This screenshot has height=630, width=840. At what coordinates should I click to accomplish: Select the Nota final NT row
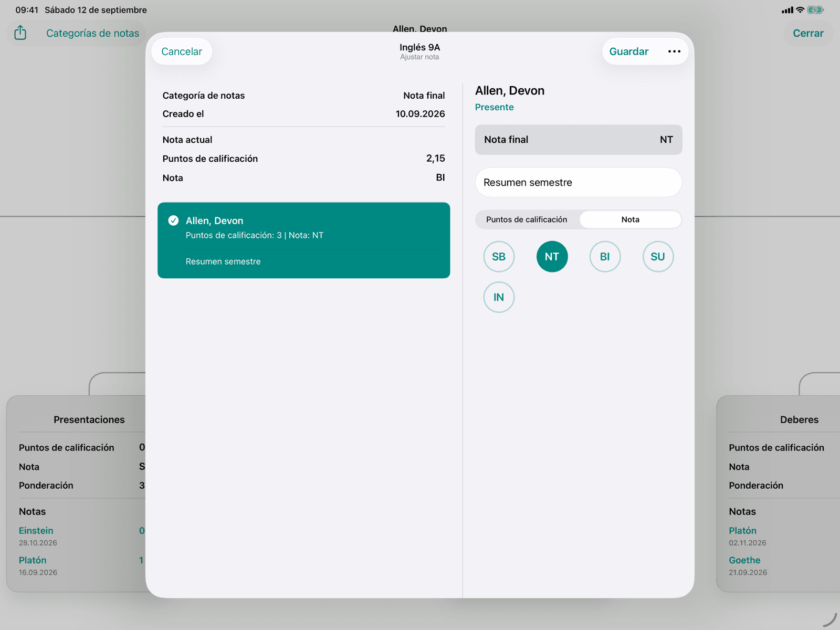pos(579,140)
